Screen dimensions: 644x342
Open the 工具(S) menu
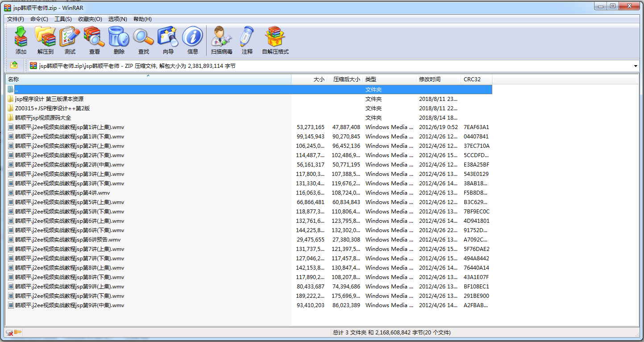click(x=63, y=19)
